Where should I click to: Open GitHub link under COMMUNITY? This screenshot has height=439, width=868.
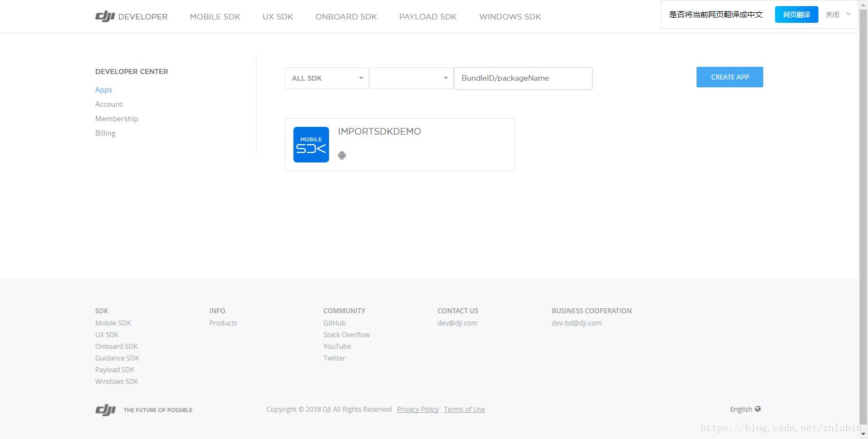pos(335,323)
